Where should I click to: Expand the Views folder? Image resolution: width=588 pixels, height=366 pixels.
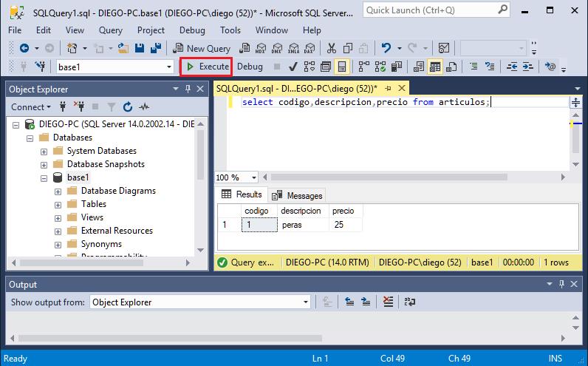point(58,218)
